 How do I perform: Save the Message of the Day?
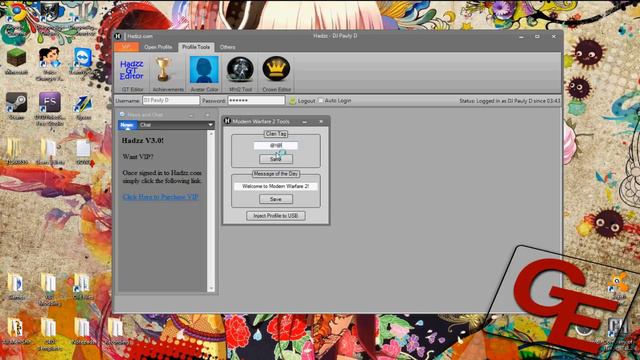click(276, 199)
